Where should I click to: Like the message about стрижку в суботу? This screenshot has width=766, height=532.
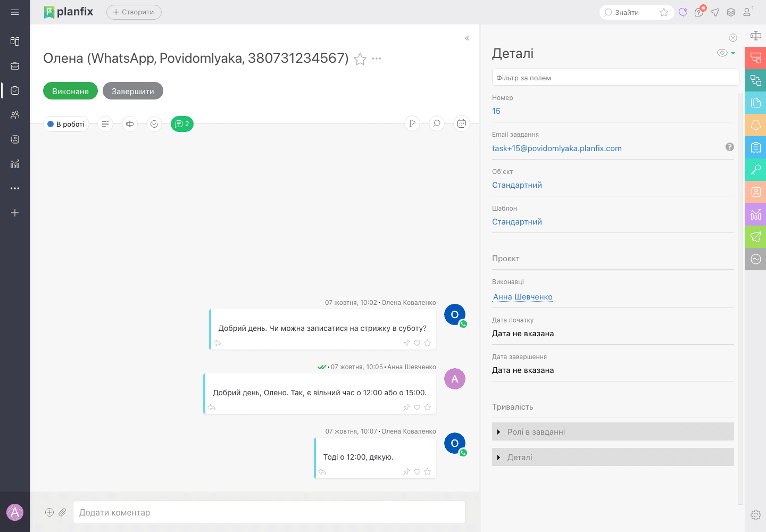click(417, 343)
